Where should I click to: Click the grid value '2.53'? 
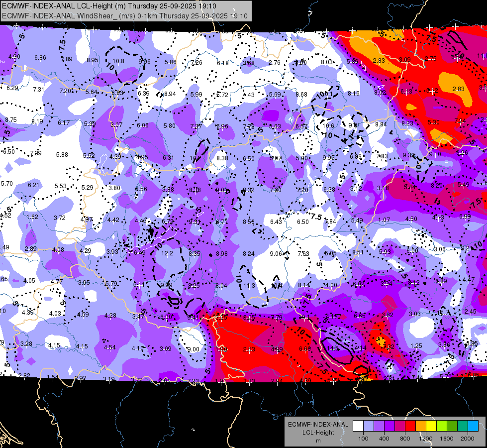click(x=249, y=349)
